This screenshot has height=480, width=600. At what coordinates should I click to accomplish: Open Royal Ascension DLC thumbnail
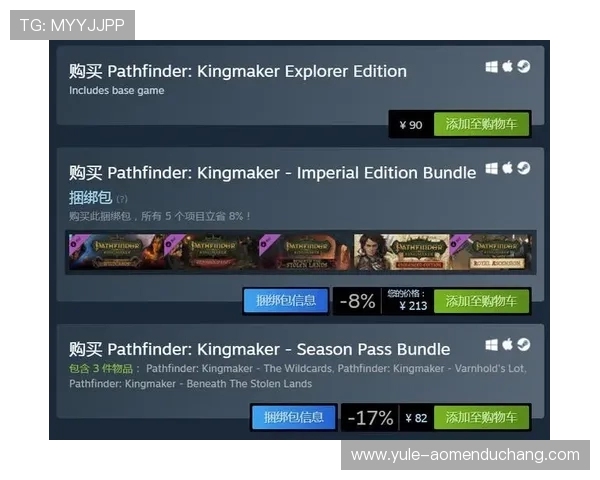pos(491,252)
